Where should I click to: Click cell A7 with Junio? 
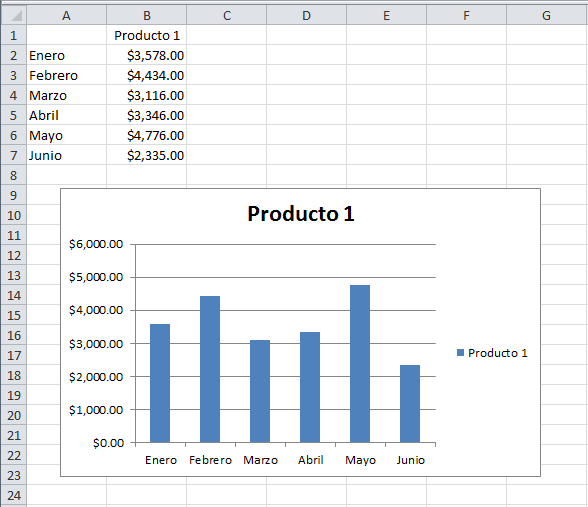(x=66, y=155)
